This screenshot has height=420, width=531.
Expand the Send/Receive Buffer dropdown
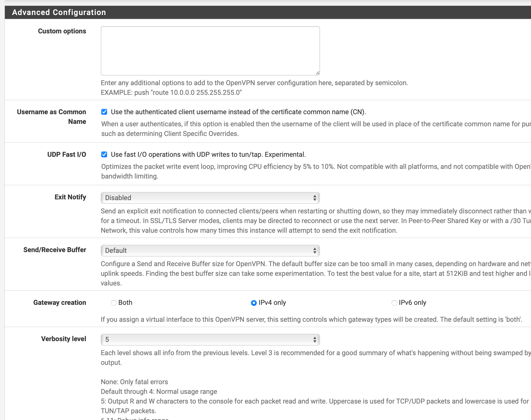(210, 250)
